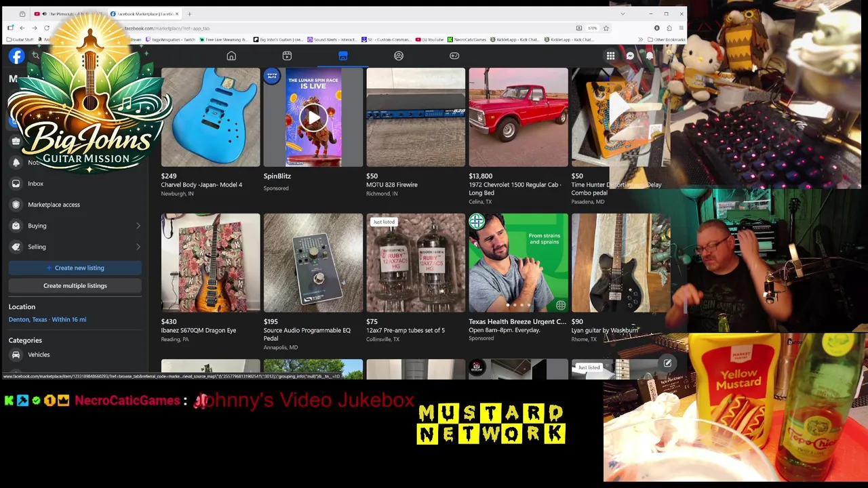Play the SpinBlitz sponsored video
Screen dimensions: 868x488
[313, 117]
